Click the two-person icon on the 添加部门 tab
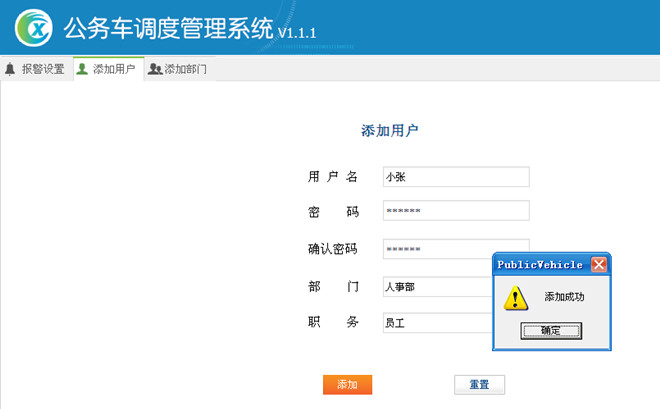The image size is (660, 409). [x=154, y=70]
